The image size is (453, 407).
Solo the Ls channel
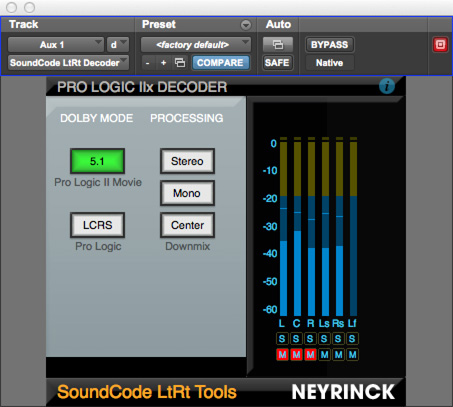[324, 339]
